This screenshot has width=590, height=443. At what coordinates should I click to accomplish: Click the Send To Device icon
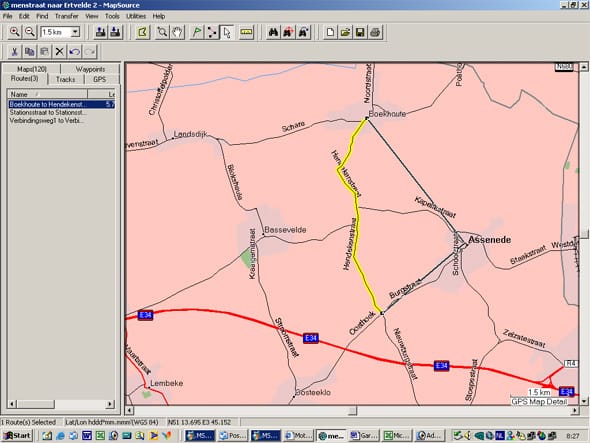(100, 32)
